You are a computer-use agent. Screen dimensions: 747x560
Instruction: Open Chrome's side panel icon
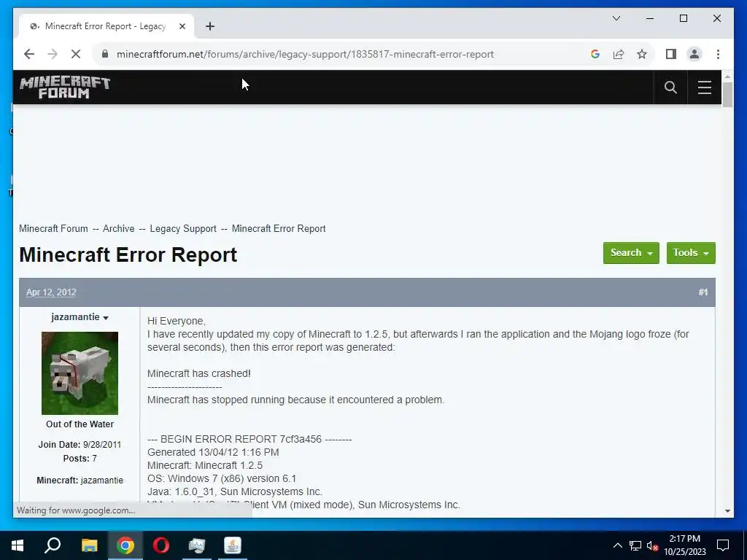671,54
